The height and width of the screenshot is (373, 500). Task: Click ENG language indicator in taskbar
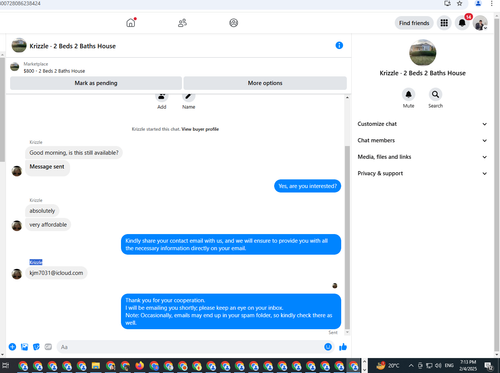(x=449, y=365)
